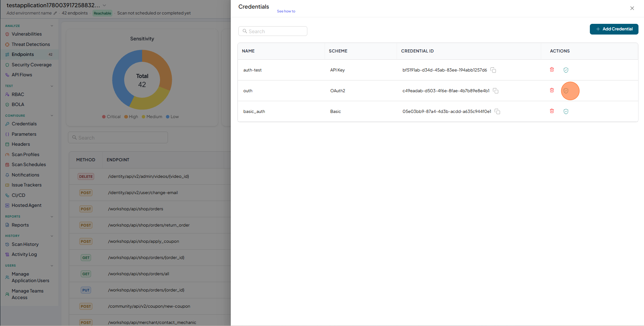Click the shield icon for basic_auth

566,112
